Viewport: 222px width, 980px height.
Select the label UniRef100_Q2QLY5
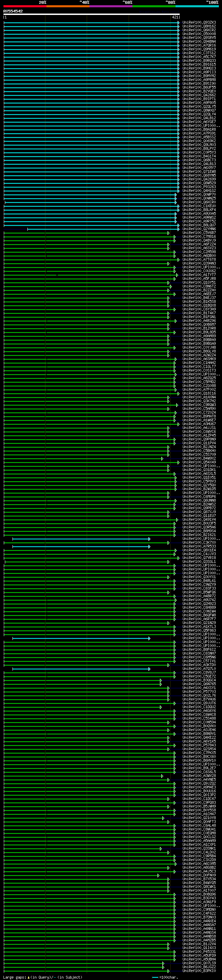point(199,106)
